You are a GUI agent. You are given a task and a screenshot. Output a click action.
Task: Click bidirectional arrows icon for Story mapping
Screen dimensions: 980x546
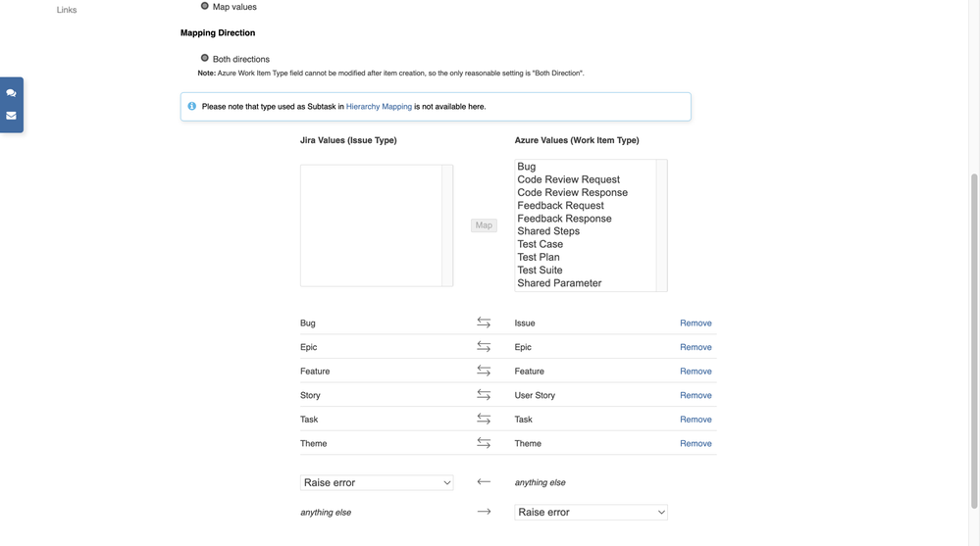(484, 395)
